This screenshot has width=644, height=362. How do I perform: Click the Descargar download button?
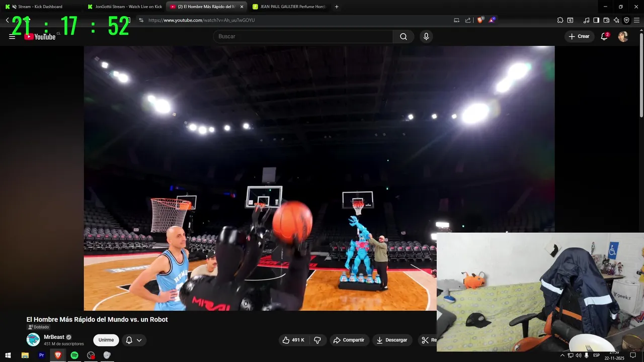coord(392,340)
